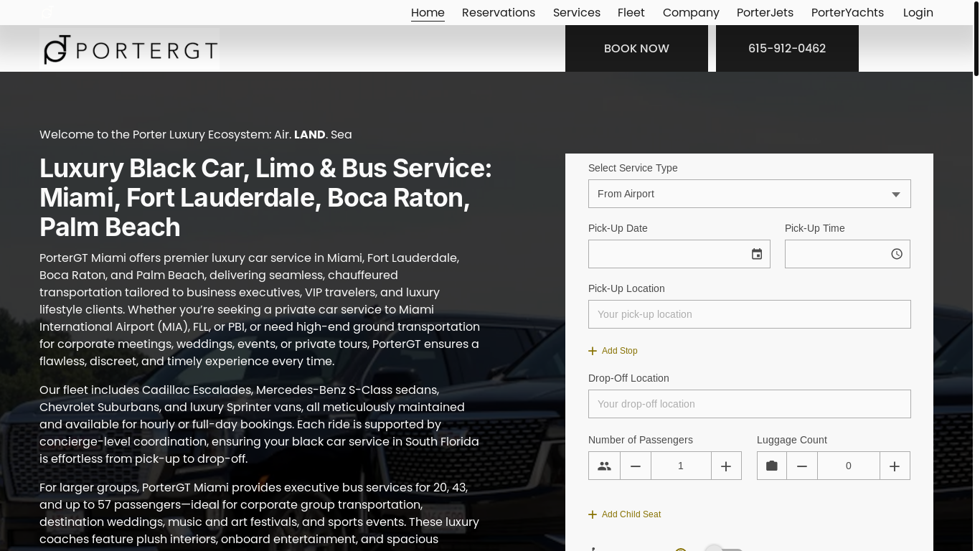Click the drop-off location input
The image size is (980, 551).
(x=750, y=404)
